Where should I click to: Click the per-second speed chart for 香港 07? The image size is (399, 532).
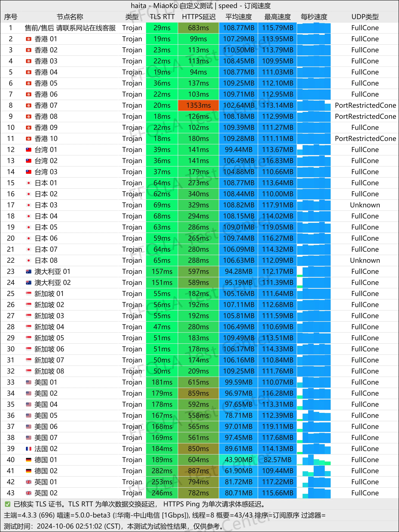pos(314,105)
